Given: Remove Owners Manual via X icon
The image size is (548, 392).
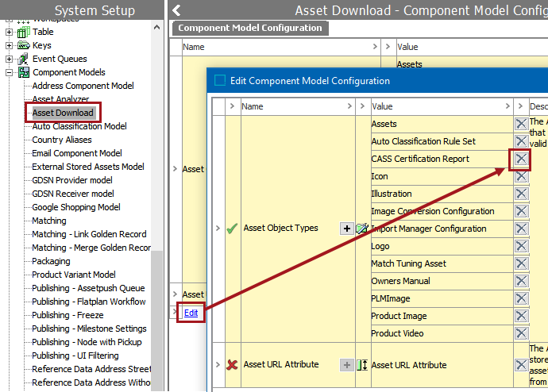Looking at the screenshot, I should 521,281.
